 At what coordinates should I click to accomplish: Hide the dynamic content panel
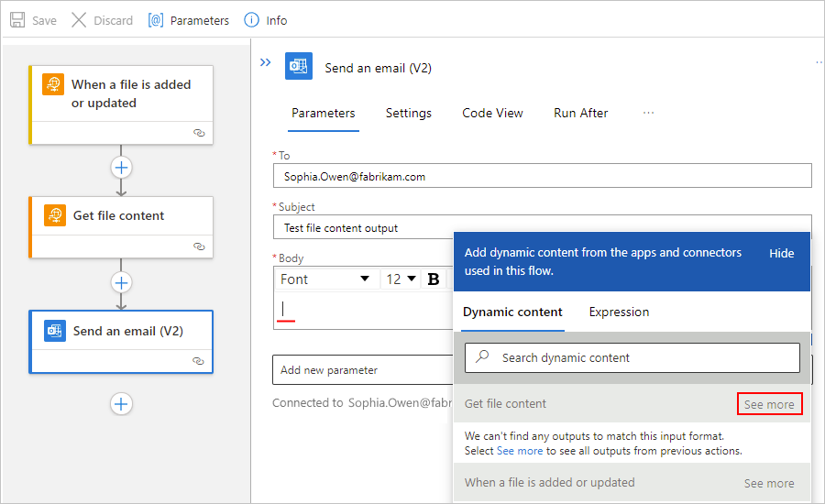click(781, 253)
